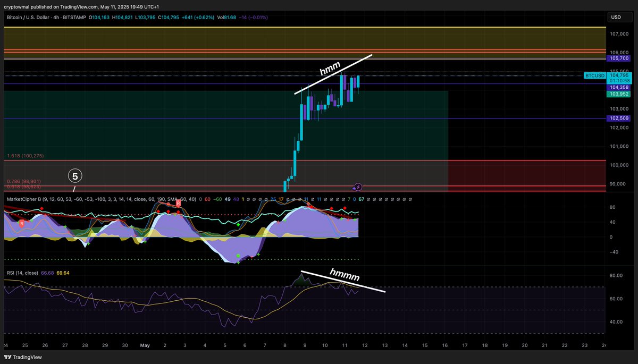Click the 'May' label on the date axis
638x364 pixels.
[x=145, y=345]
